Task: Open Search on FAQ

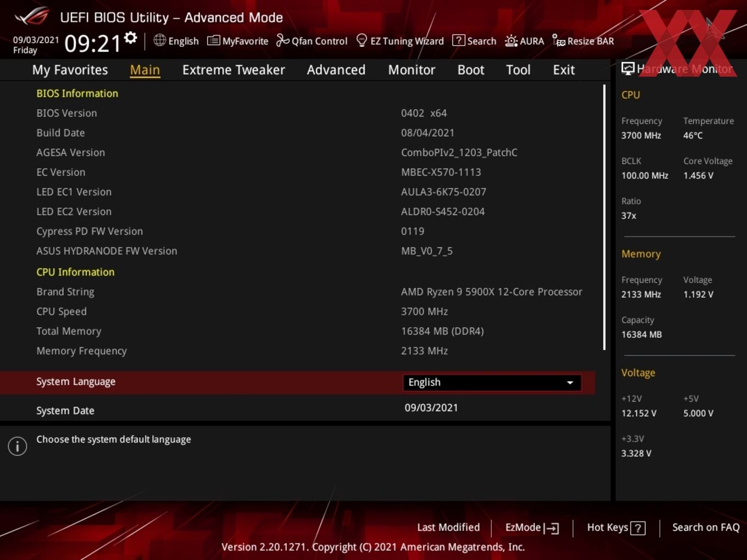Action: [706, 527]
